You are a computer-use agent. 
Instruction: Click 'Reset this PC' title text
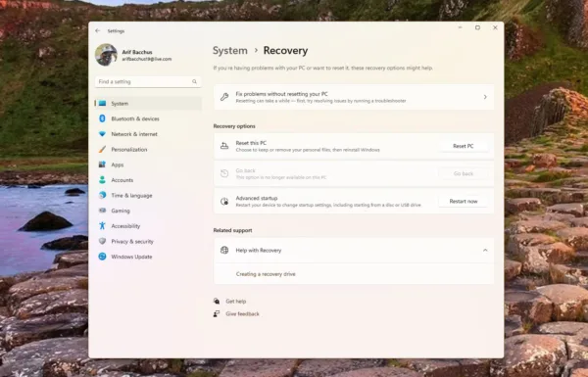tap(251, 143)
